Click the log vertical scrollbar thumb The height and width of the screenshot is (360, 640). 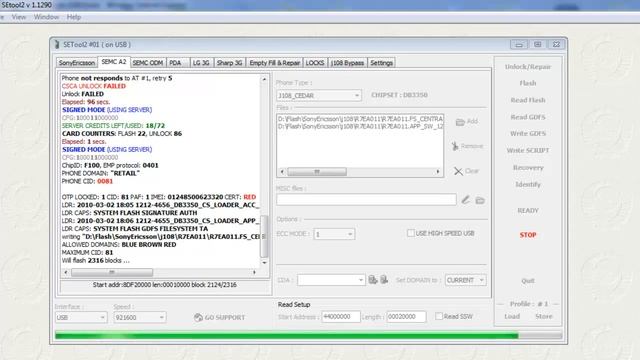[x=264, y=237]
